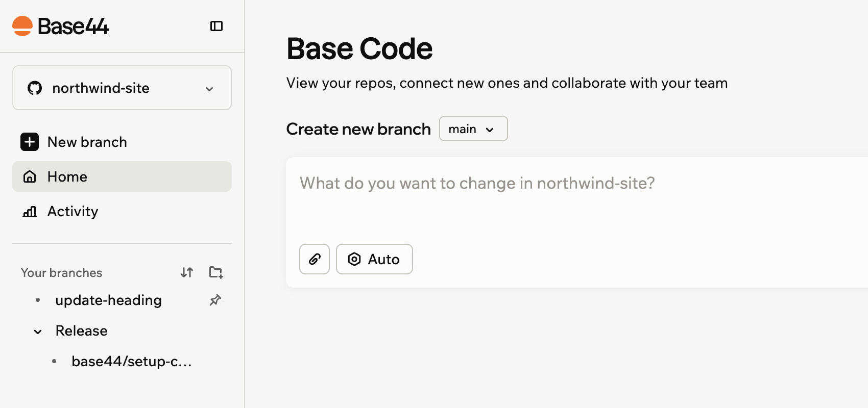Select New branch in sidebar
This screenshot has height=408, width=868.
(122, 142)
